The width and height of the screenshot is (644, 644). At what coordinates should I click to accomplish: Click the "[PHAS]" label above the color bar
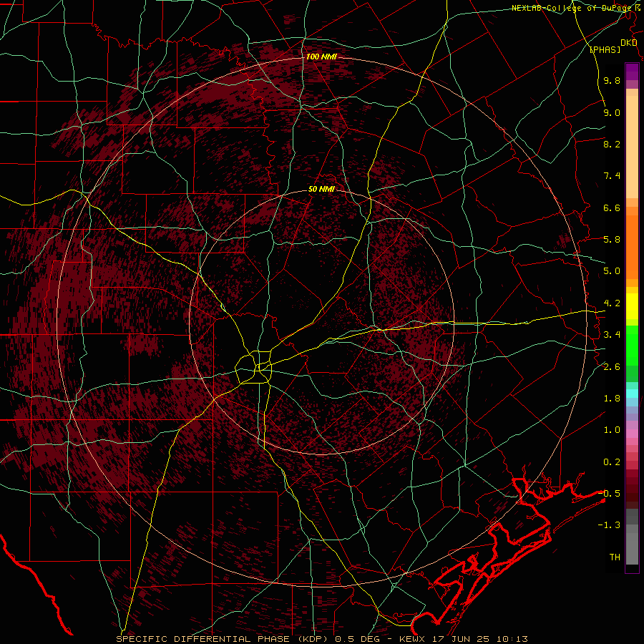(605, 49)
